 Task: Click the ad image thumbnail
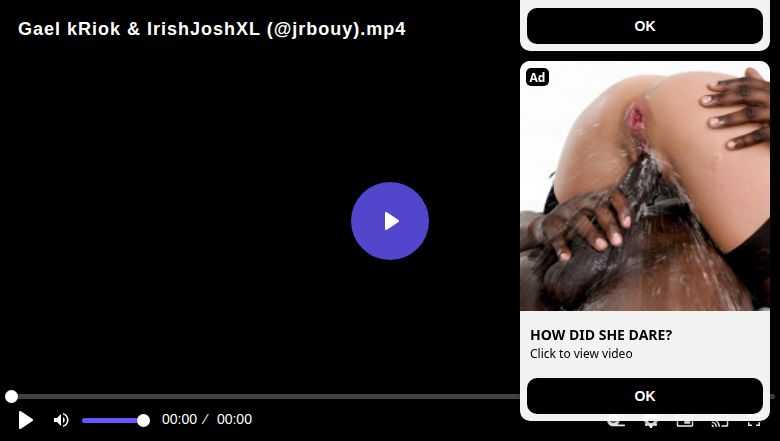[645, 186]
